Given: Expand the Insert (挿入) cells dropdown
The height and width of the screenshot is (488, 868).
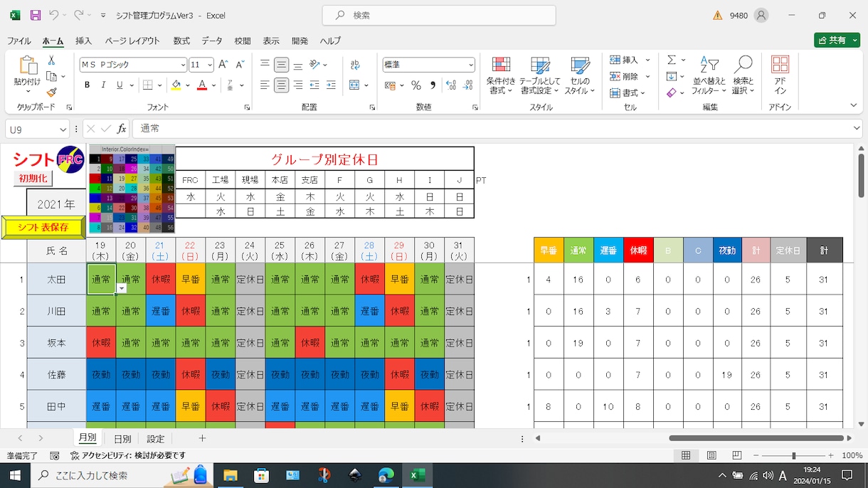Looking at the screenshot, I should tap(647, 60).
